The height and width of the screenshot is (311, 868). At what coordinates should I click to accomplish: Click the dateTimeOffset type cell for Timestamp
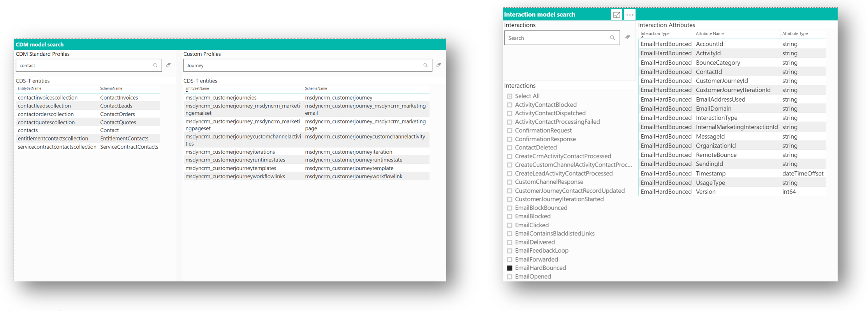coord(803,174)
